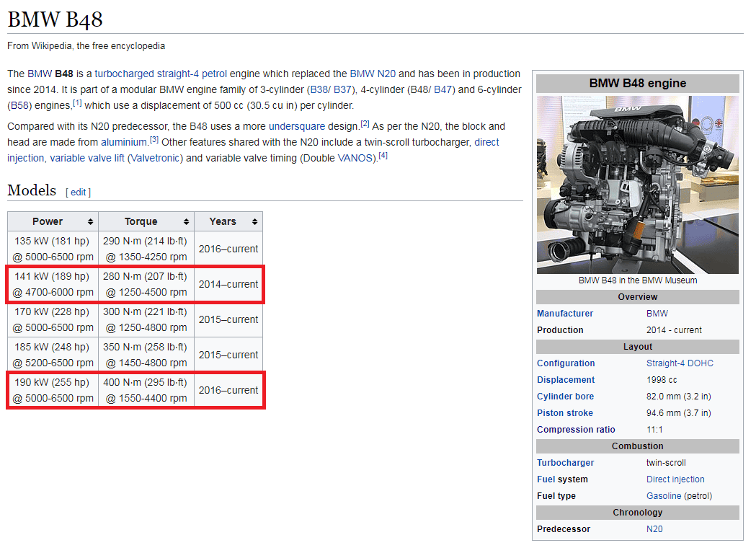Select the 170 kW (228 hp) power cell
Screen dimensions: 756x553
[53, 319]
